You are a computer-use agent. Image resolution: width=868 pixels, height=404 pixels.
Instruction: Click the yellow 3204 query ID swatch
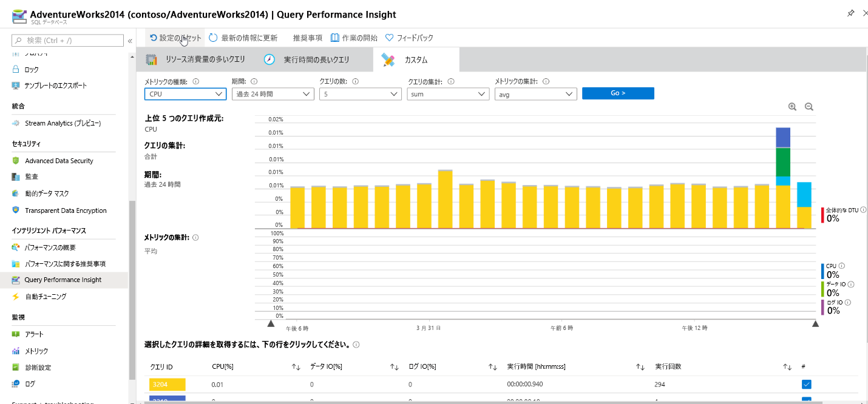(x=168, y=384)
